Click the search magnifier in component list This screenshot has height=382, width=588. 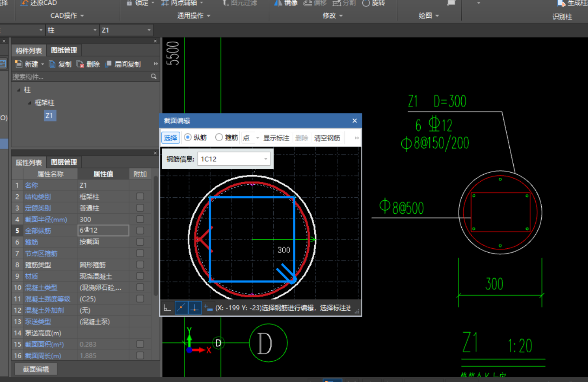(x=153, y=76)
